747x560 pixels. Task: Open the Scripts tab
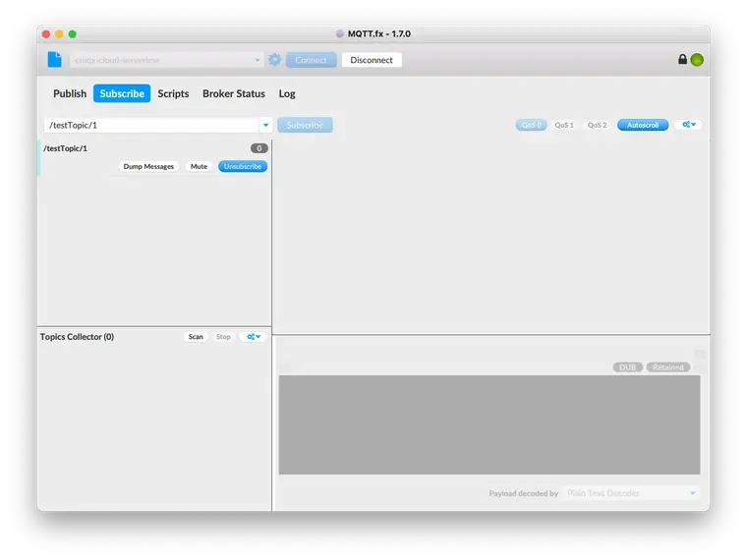[x=173, y=93]
